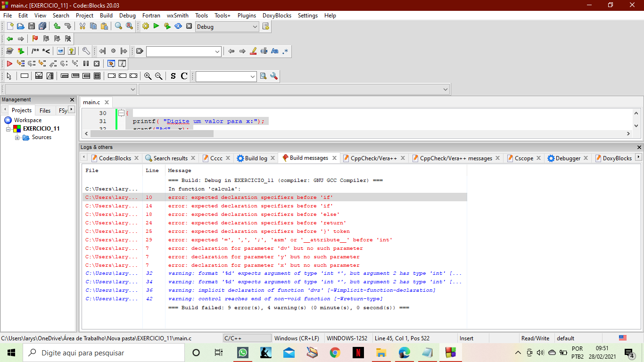Image resolution: width=644 pixels, height=362 pixels.
Task: Open the Debug menu
Action: click(x=127, y=15)
